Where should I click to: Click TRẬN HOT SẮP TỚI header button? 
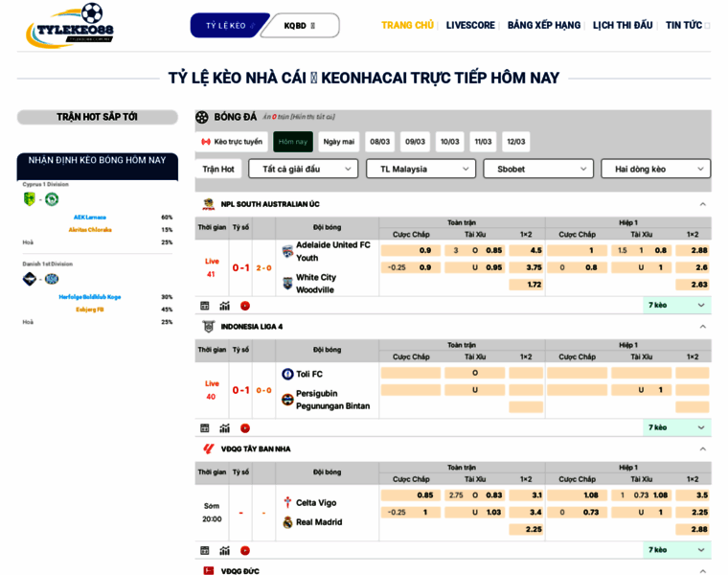tap(98, 117)
